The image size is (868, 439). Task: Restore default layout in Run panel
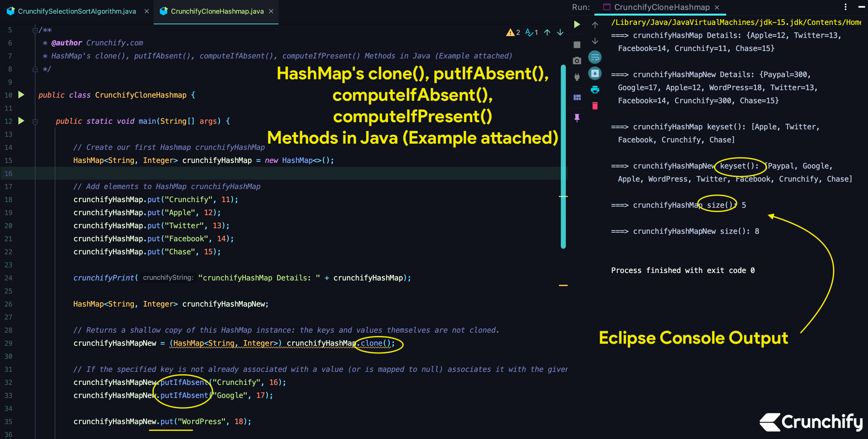[x=577, y=97]
